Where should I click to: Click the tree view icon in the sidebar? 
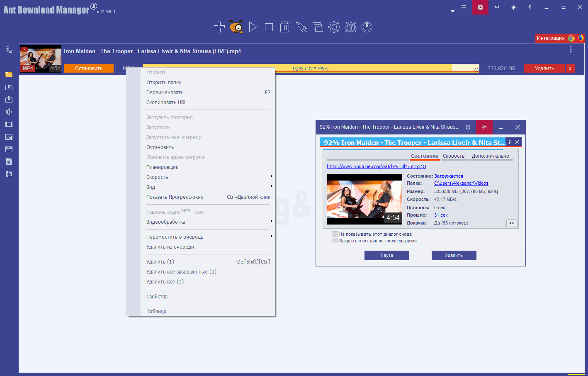[9, 50]
